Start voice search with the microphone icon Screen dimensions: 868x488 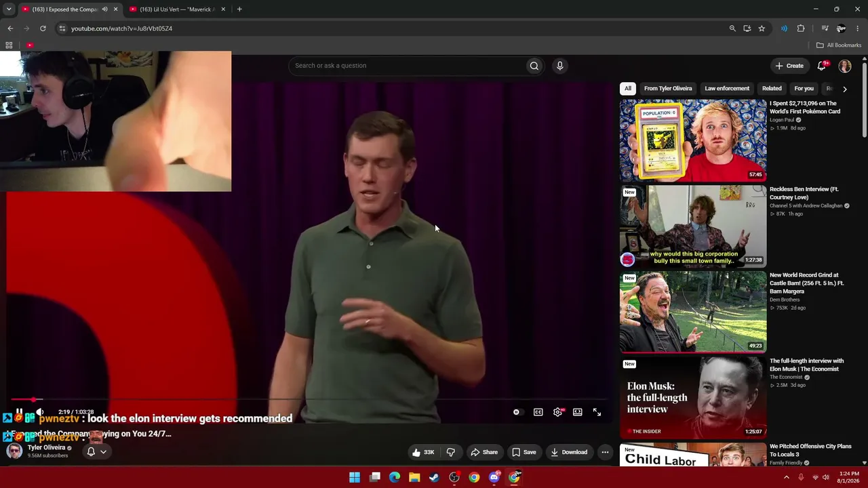tap(559, 66)
